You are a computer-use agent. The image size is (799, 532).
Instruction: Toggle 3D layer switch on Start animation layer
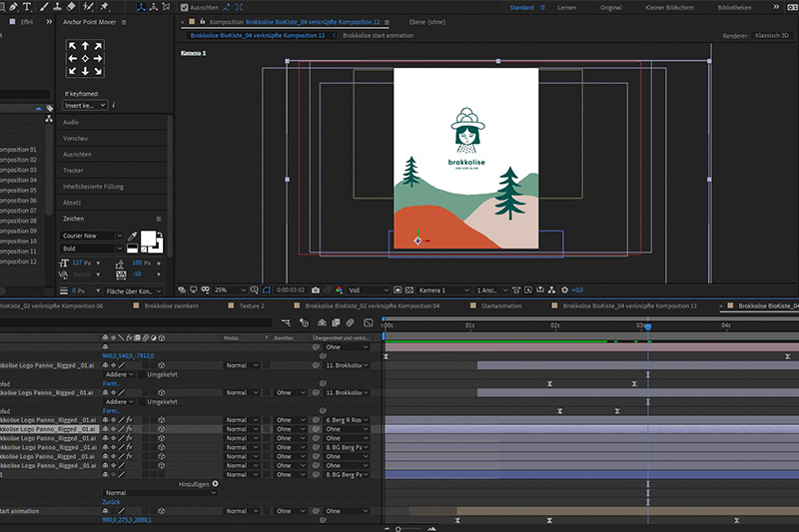(161, 511)
